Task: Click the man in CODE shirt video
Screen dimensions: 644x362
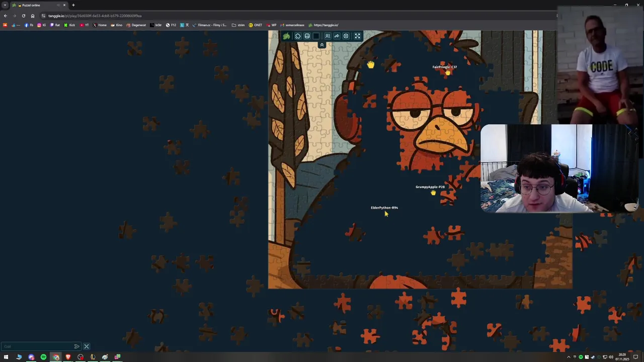Action: 601,65
